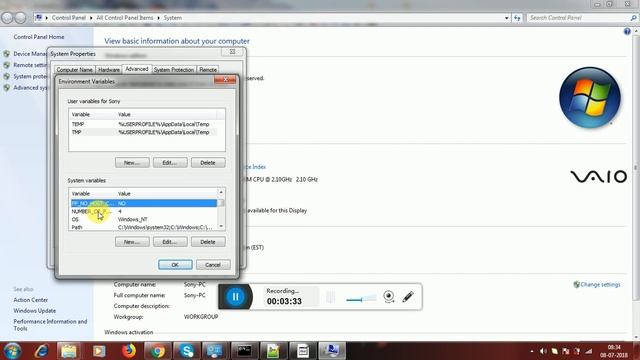
Task: Select the highlighted system variable with value NO
Action: (144, 203)
